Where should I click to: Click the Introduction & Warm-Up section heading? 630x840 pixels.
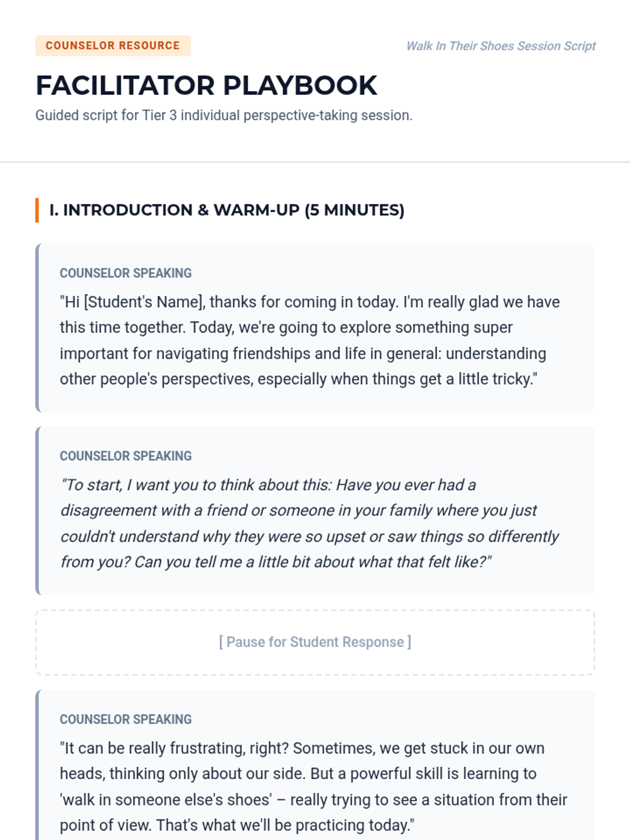tap(226, 210)
